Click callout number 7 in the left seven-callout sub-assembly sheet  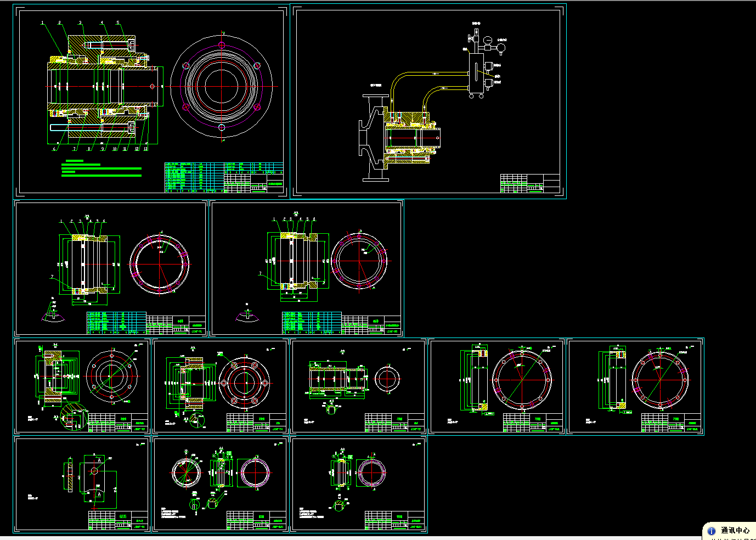53,277
